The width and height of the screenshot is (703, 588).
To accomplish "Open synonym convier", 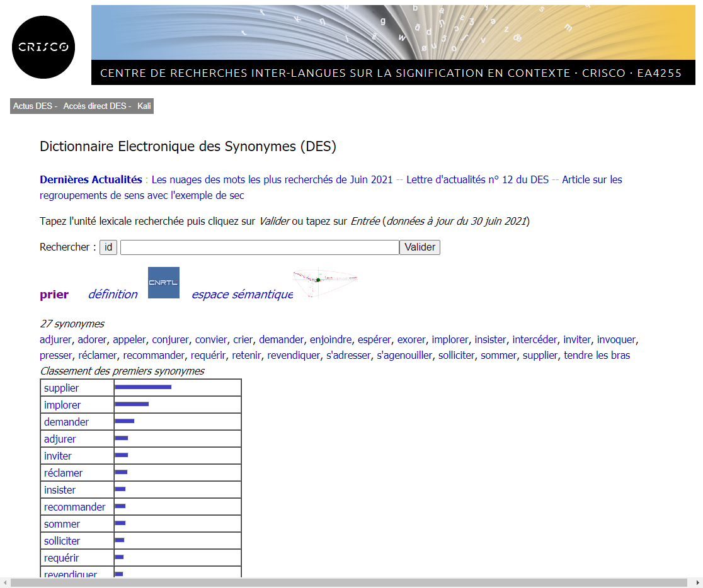I will (211, 340).
